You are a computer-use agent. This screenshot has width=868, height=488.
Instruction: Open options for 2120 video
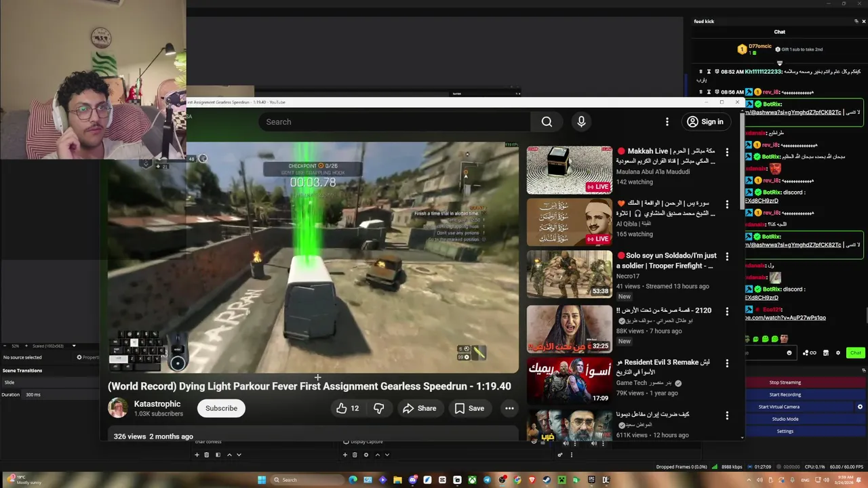[727, 311]
